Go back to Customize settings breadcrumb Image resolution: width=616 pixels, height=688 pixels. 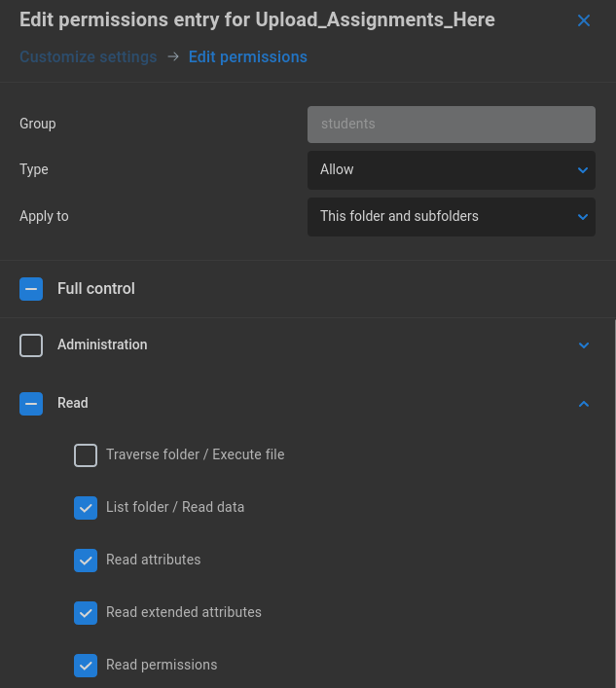click(x=89, y=57)
